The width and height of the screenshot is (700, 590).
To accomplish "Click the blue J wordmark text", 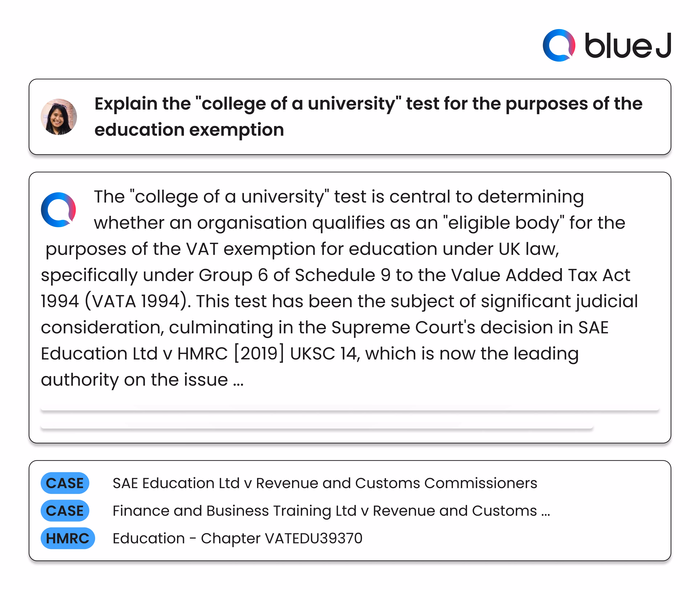I will (628, 45).
